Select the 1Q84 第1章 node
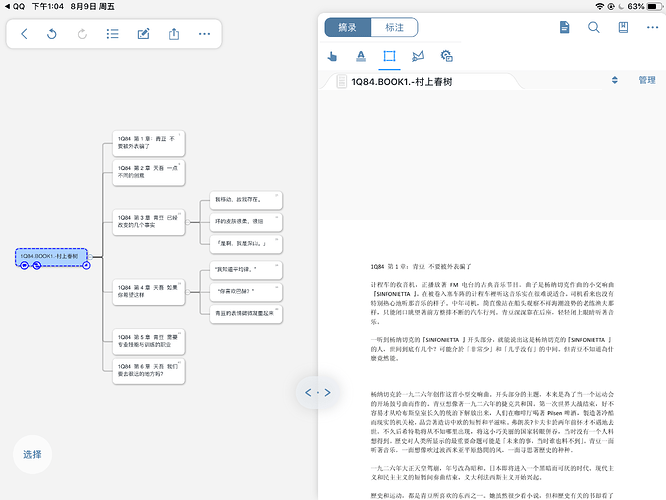 149,143
